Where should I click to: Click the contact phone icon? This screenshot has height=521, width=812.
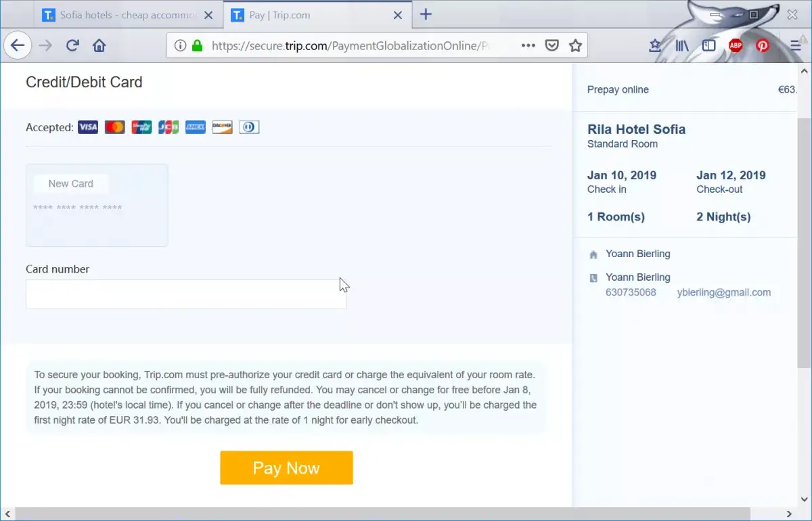pyautogui.click(x=593, y=278)
